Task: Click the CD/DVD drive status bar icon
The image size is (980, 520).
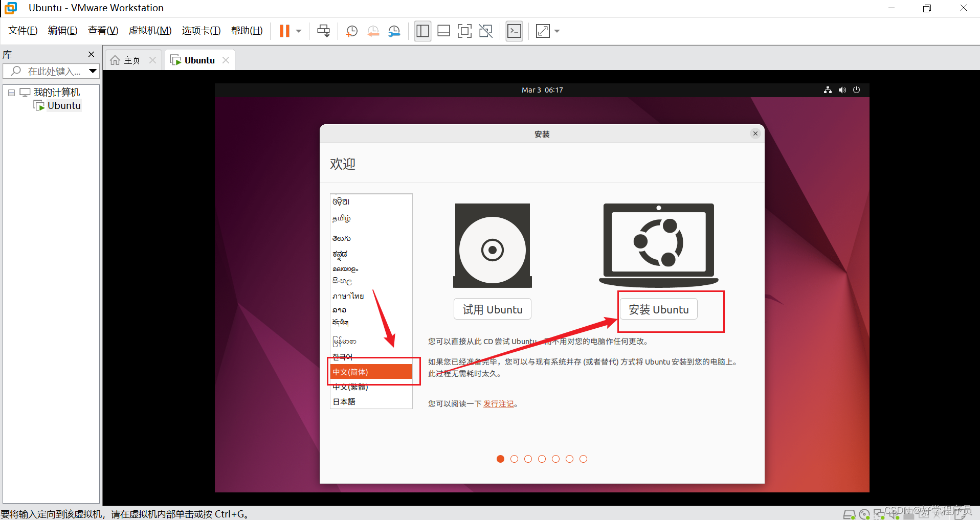Action: point(864,514)
